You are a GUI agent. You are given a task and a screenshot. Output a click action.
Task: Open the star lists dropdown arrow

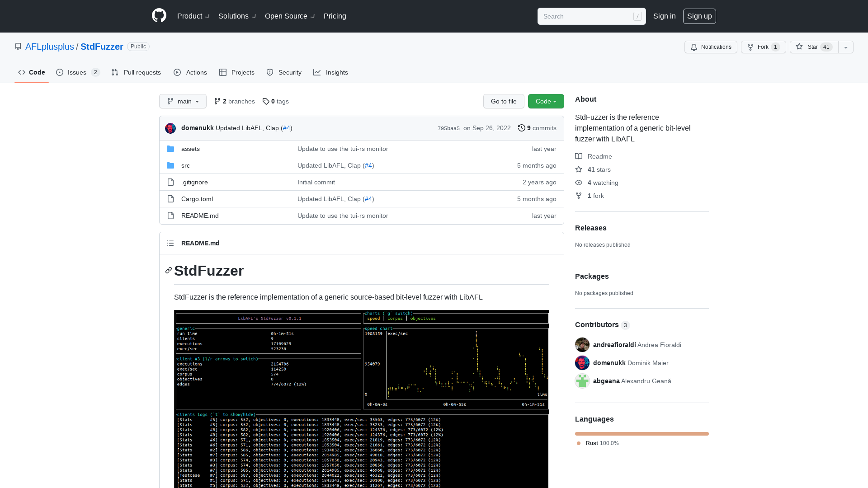(846, 47)
